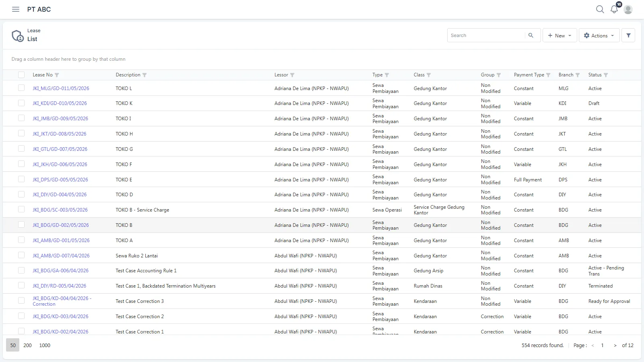The image size is (644, 362).
Task: Open lease JKI_BDG/KD-004/04/2026 - Correction
Action: coord(62,301)
